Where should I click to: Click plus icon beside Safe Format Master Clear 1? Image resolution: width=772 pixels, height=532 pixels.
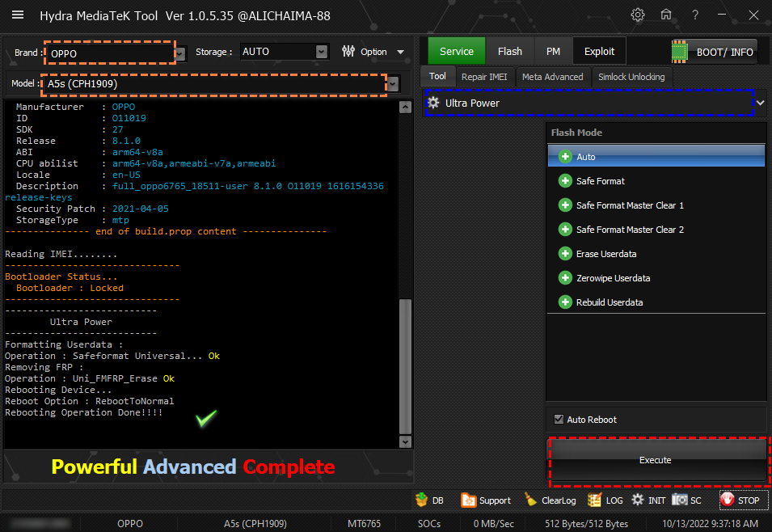565,205
